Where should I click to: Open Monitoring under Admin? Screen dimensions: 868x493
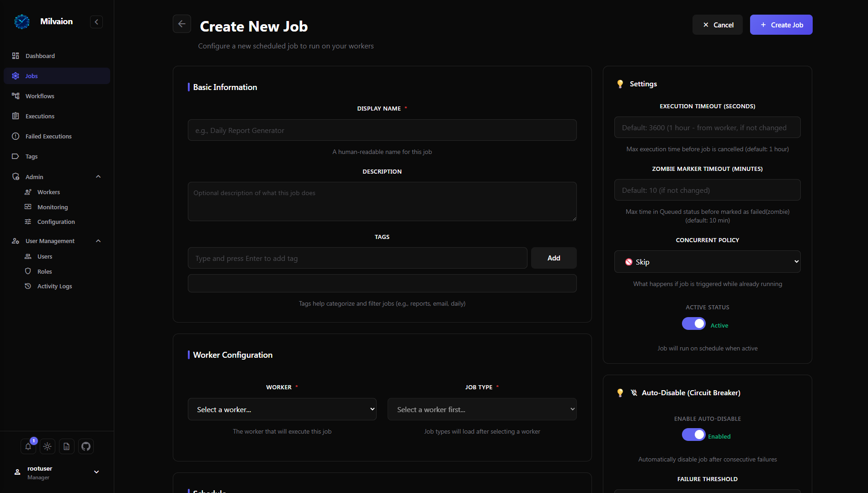(x=53, y=207)
